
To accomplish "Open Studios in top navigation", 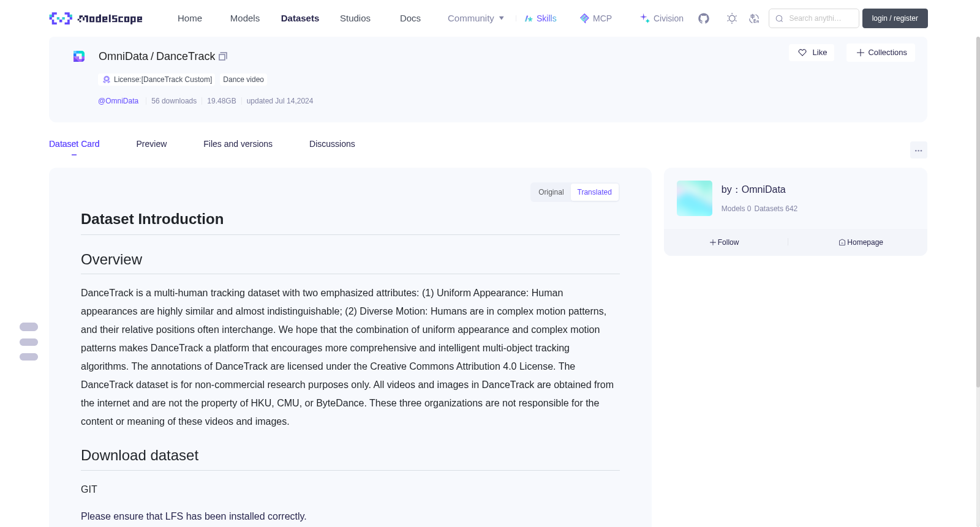I will 355,18.
